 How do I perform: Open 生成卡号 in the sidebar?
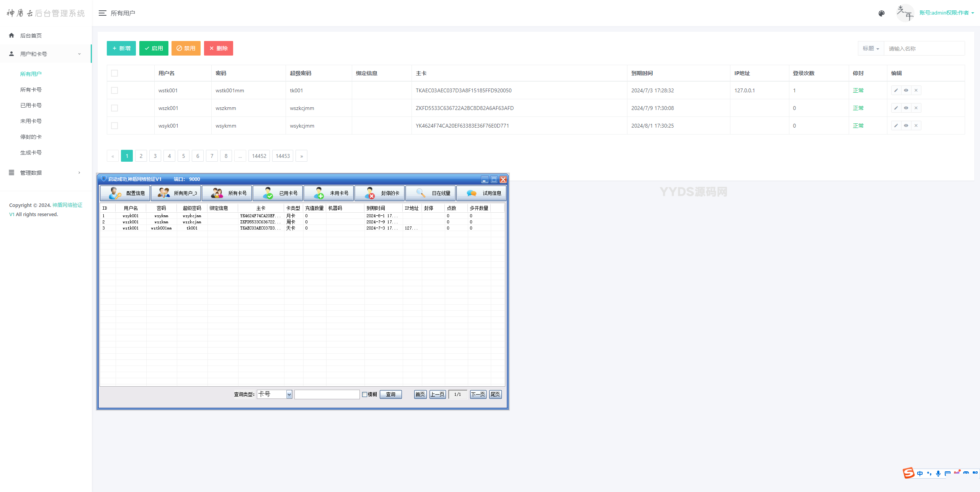click(31, 153)
